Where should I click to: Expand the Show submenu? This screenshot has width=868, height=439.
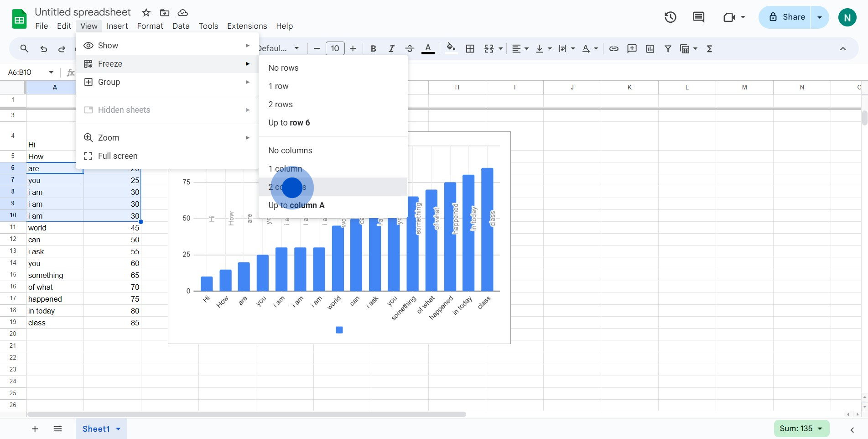tap(167, 46)
